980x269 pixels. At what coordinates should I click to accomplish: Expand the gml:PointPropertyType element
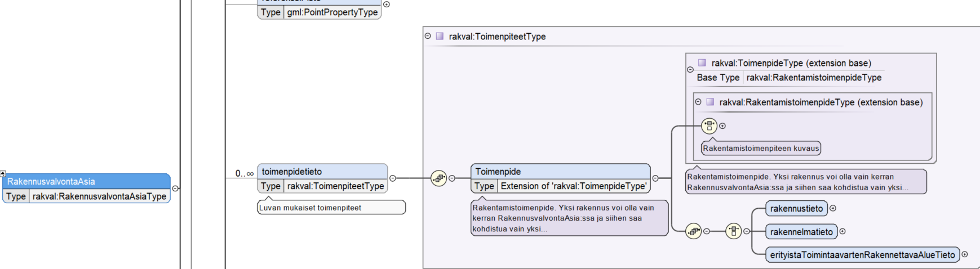[387, 5]
